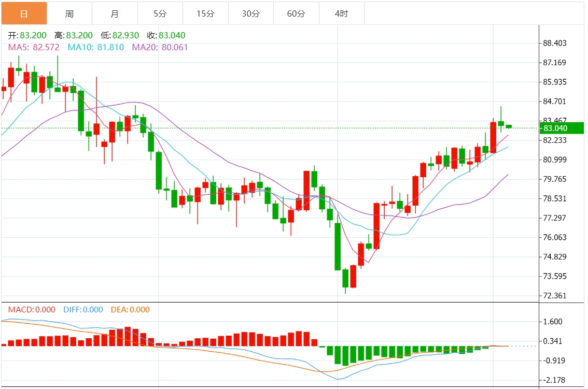Click the MA10: 81.810 label
588x389 pixels.
pyautogui.click(x=95, y=47)
